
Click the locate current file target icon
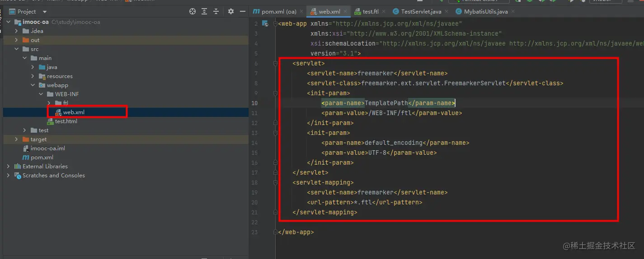pos(193,11)
